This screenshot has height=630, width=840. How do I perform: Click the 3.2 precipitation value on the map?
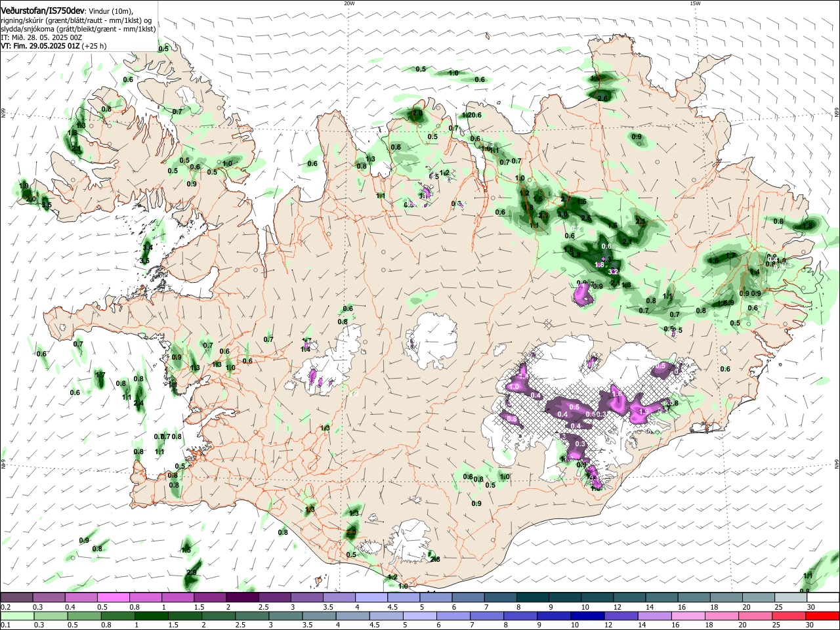[613, 271]
